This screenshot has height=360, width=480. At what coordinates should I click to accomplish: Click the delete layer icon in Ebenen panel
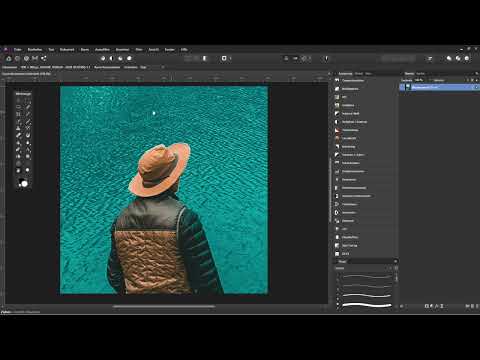click(476, 306)
